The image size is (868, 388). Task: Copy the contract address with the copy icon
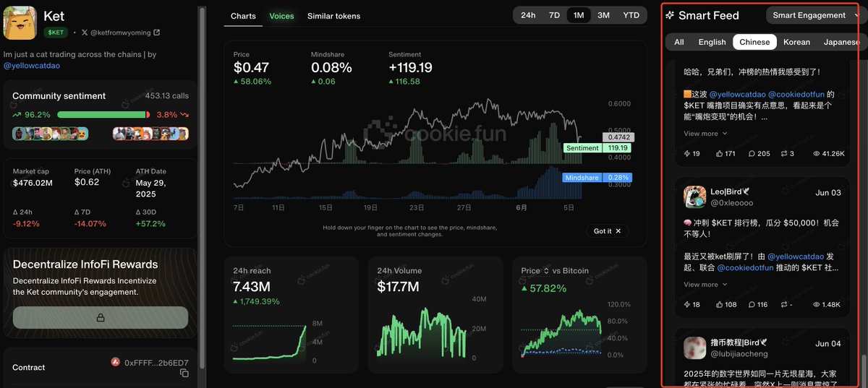pos(184,373)
